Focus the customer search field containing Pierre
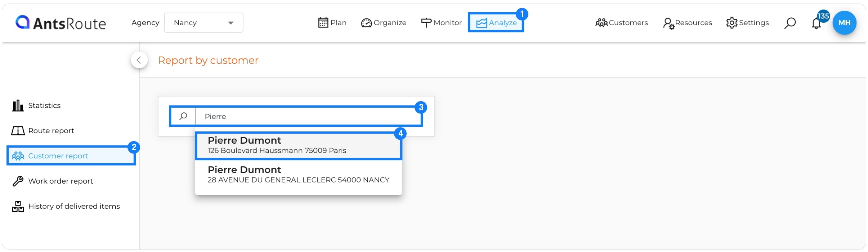 (308, 116)
